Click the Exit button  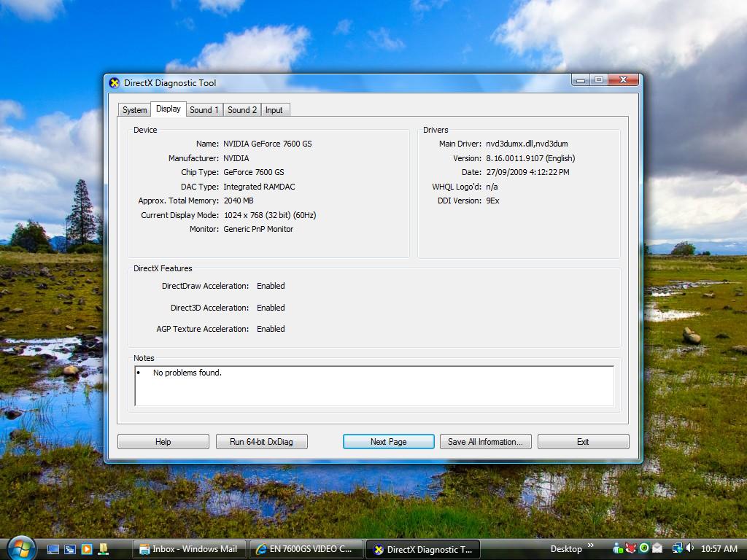[583, 442]
